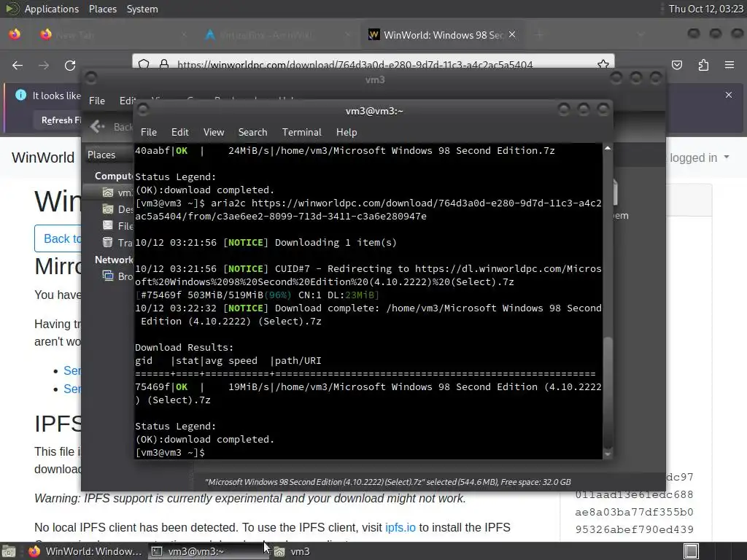Select Browse Network entry in sidebar

pyautogui.click(x=109, y=276)
